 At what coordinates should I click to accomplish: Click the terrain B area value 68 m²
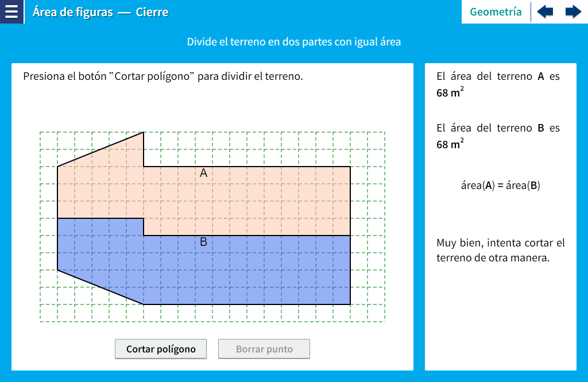[x=450, y=144]
